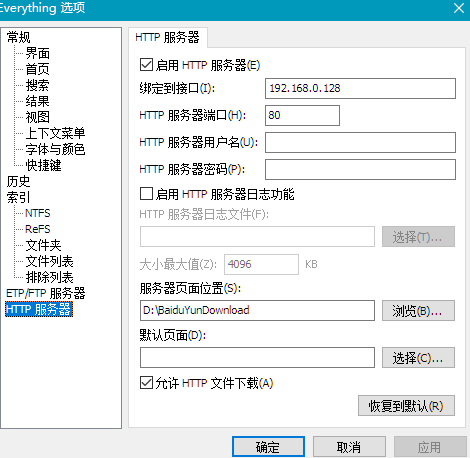Viewport: 470px width, 458px height.
Task: Select 索引 in the options tree
Action: [18, 197]
